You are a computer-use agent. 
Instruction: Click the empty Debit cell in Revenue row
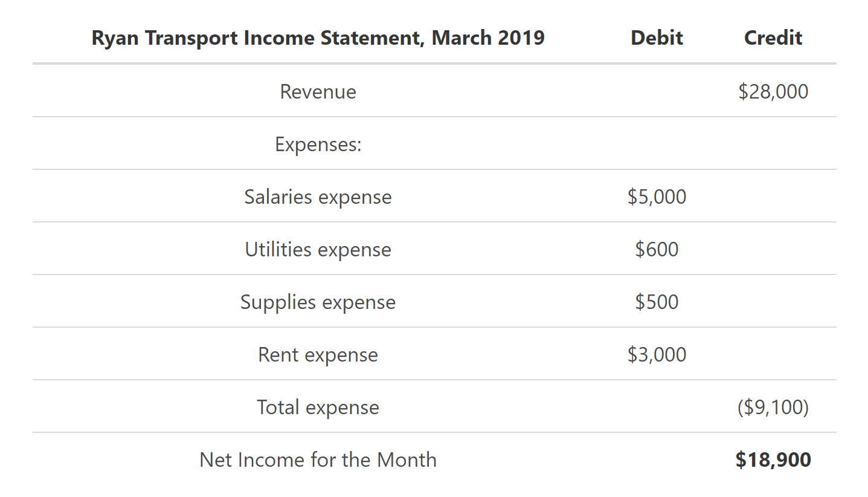pyautogui.click(x=657, y=92)
